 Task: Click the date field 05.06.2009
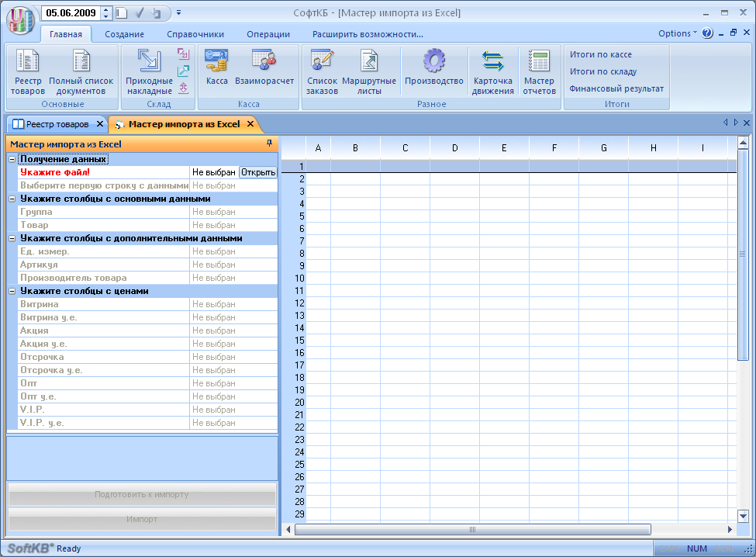coord(71,13)
